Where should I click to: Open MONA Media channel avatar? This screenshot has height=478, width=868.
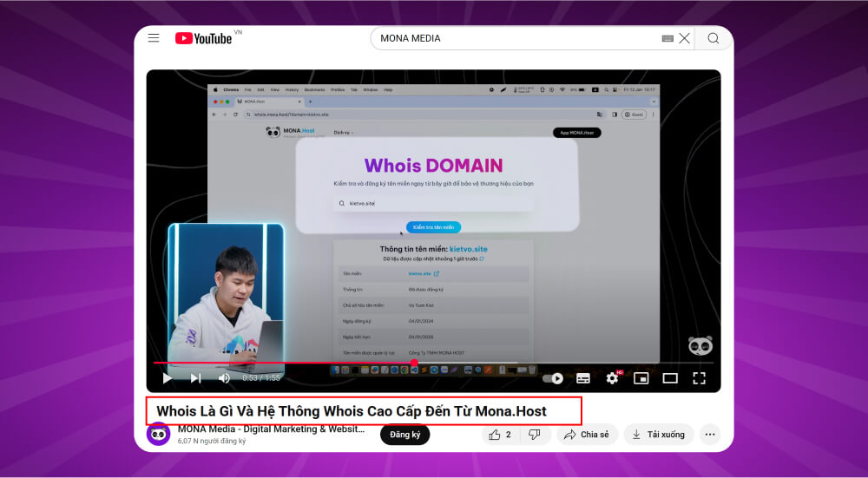click(158, 435)
